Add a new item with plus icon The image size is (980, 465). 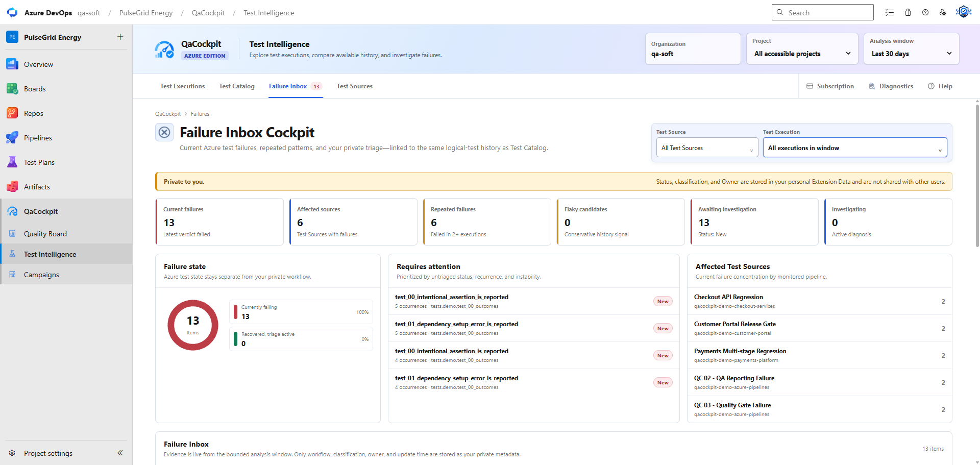tap(120, 37)
